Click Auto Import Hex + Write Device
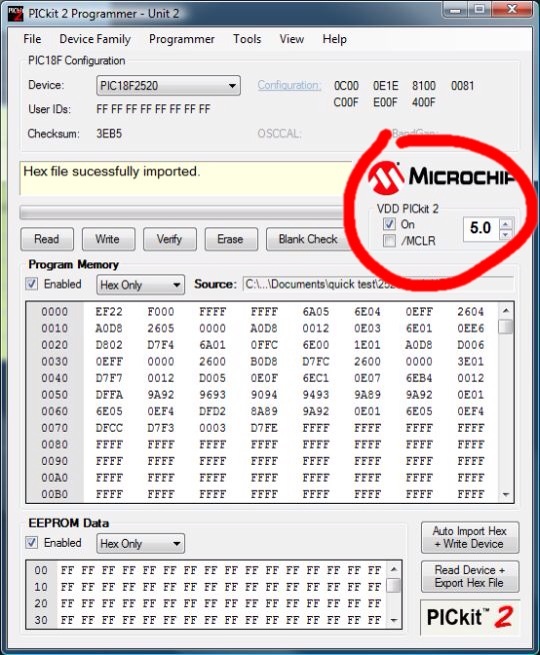 [470, 538]
